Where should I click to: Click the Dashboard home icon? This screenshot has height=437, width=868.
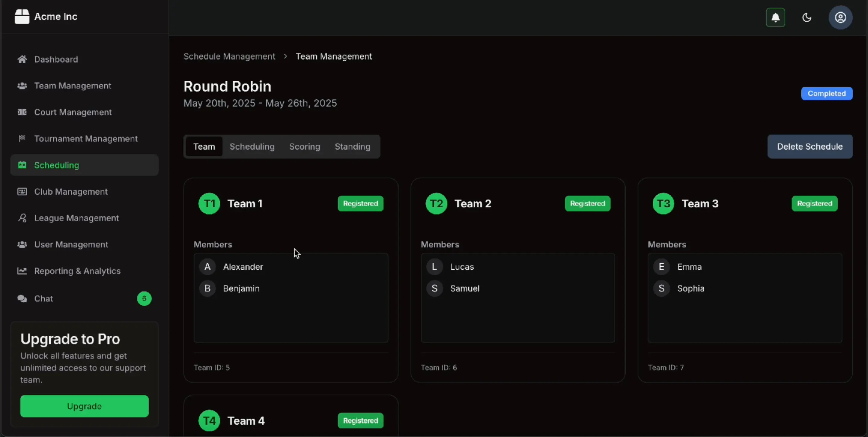click(x=22, y=59)
